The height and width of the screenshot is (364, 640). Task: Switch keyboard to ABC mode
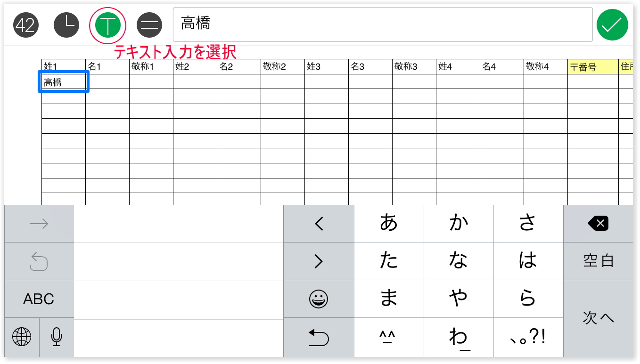tap(39, 299)
